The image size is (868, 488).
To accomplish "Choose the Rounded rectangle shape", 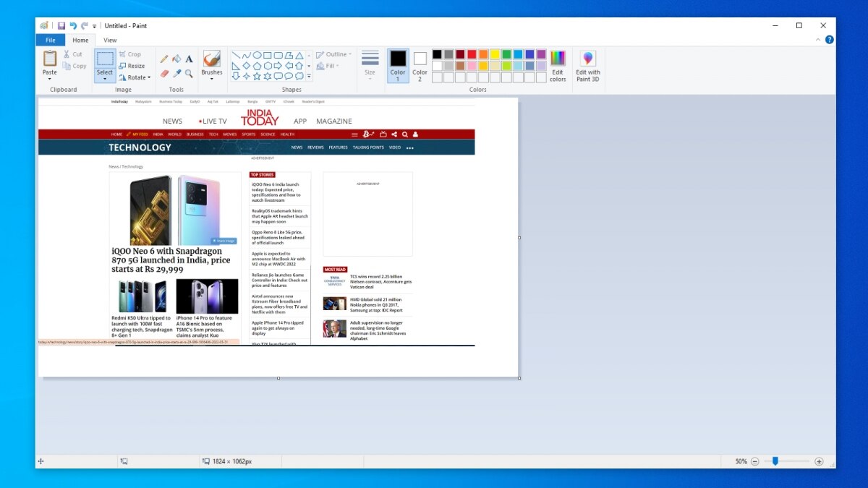I will click(278, 55).
